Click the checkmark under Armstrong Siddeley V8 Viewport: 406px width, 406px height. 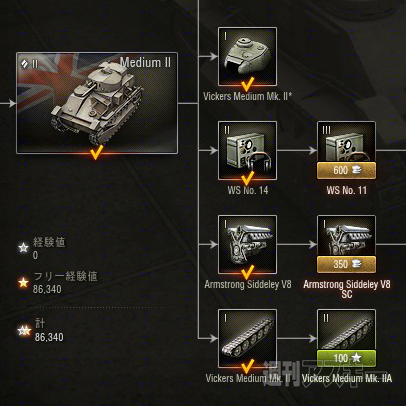(x=247, y=272)
